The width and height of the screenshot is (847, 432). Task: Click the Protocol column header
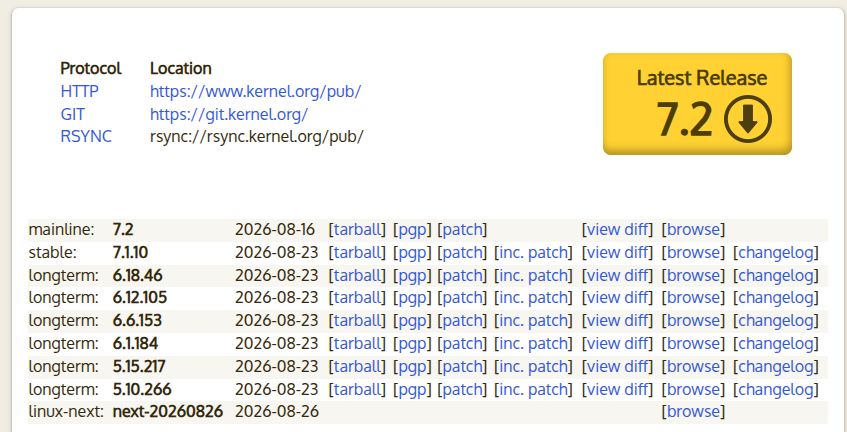click(x=91, y=69)
